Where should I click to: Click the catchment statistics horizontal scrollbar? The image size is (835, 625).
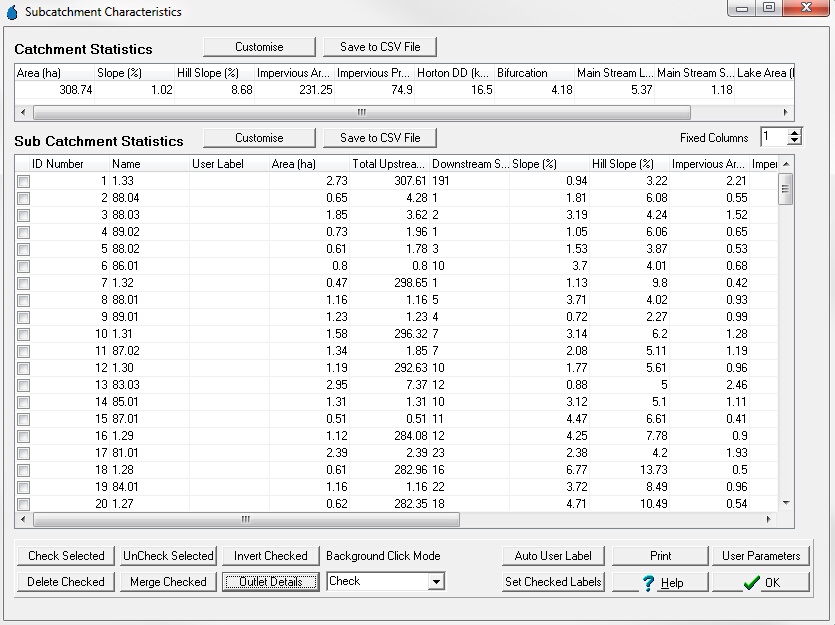pos(360,112)
